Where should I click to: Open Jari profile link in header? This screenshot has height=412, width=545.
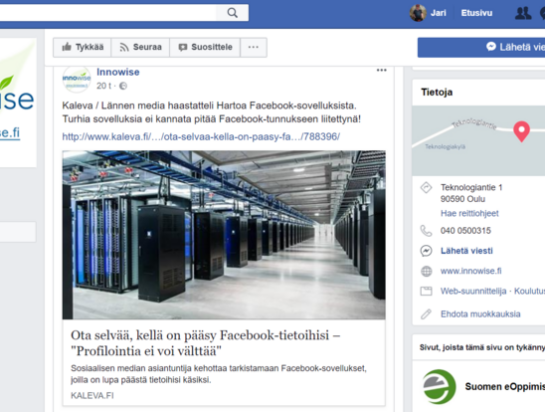(x=438, y=13)
